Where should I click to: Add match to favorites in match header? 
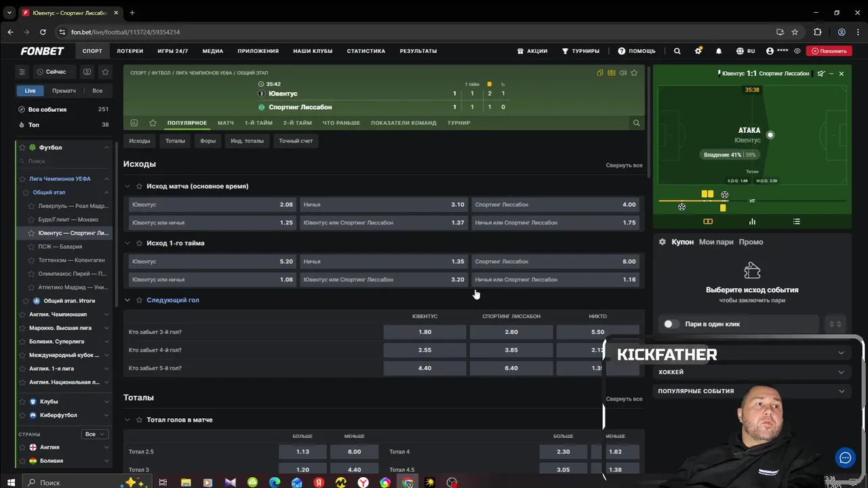pos(634,73)
